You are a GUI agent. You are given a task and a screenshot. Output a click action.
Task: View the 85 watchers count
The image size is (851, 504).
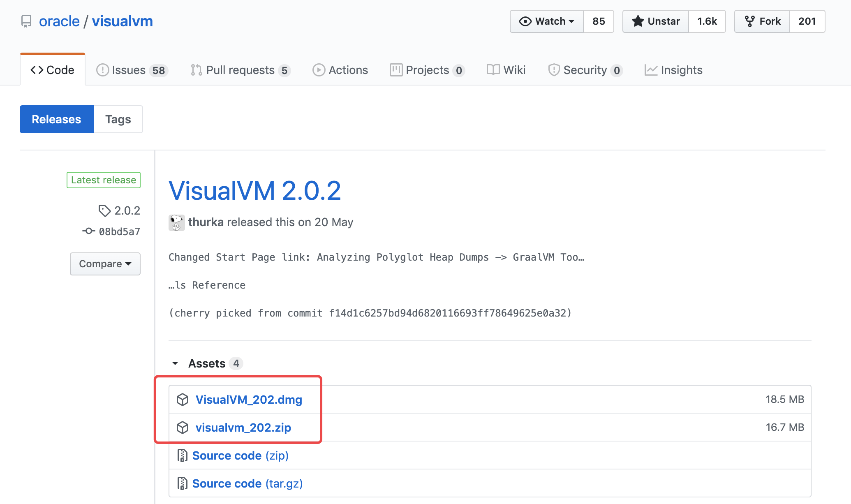[599, 21]
